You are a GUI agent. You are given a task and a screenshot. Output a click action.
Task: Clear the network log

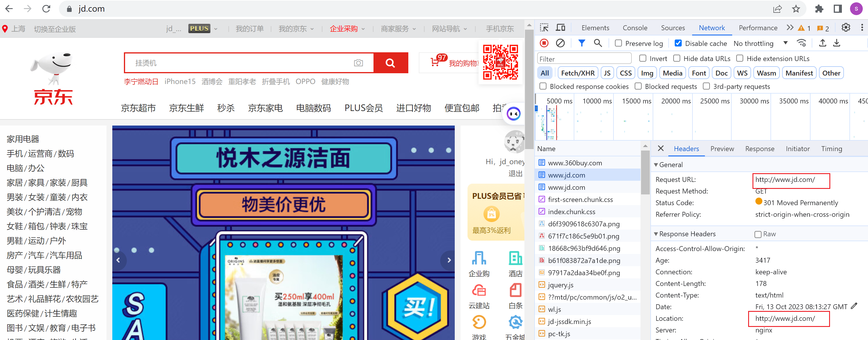pos(560,43)
